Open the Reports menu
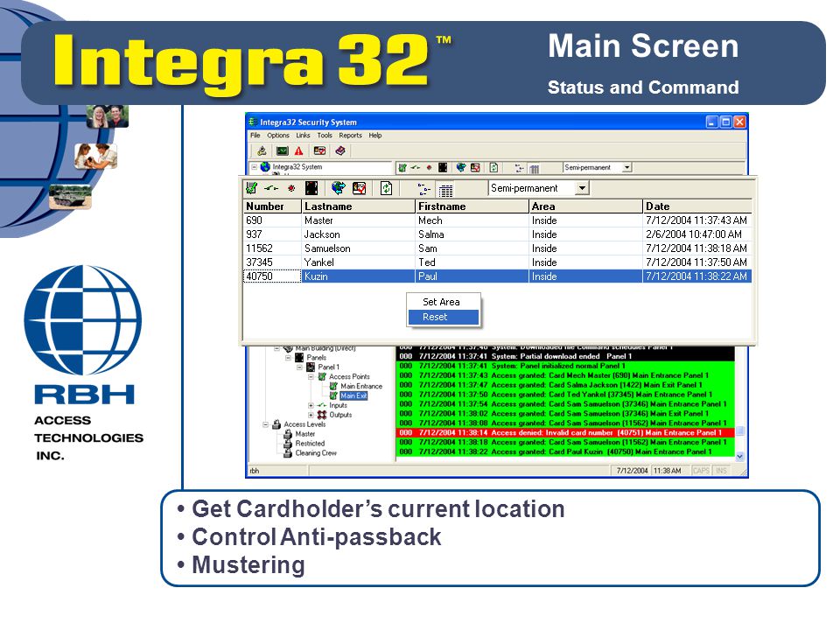This screenshot has width=840, height=630. (x=350, y=136)
